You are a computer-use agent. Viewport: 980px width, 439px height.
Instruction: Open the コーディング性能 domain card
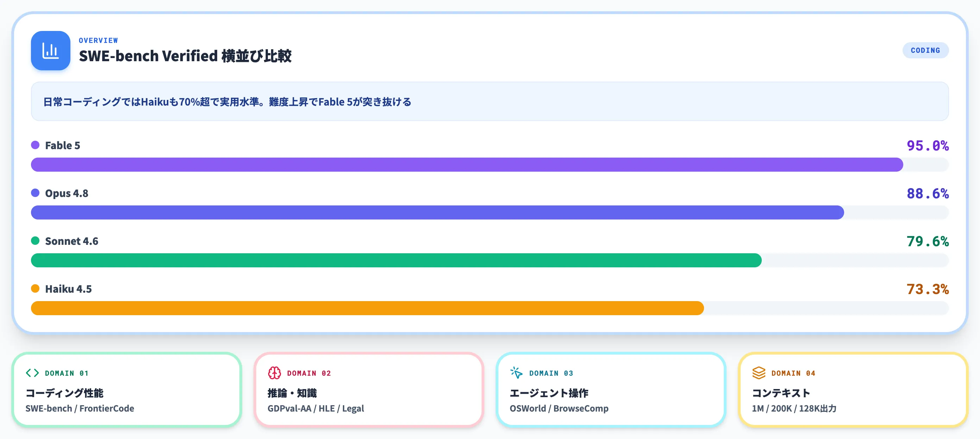pos(127,390)
